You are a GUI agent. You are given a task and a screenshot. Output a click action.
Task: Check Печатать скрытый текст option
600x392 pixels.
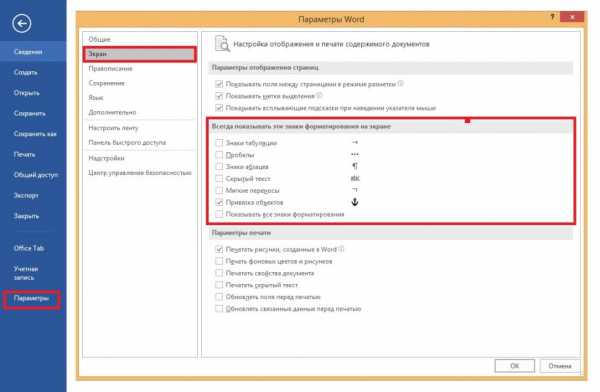[x=219, y=285]
